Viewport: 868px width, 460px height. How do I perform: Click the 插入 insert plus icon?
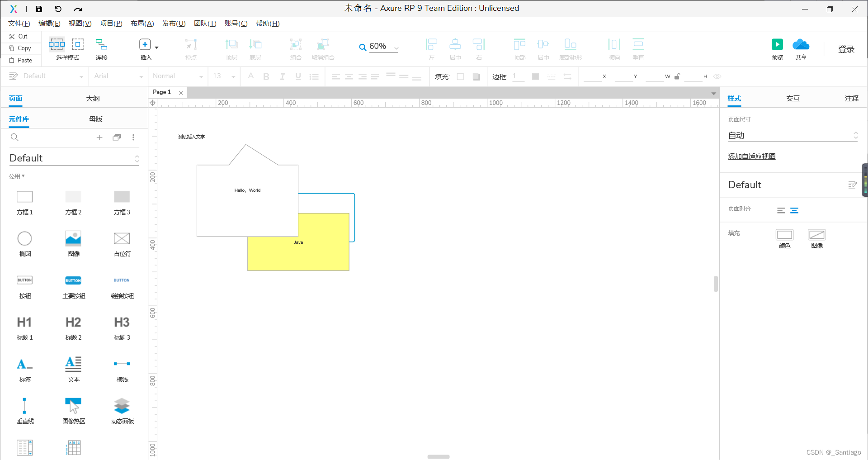click(145, 44)
